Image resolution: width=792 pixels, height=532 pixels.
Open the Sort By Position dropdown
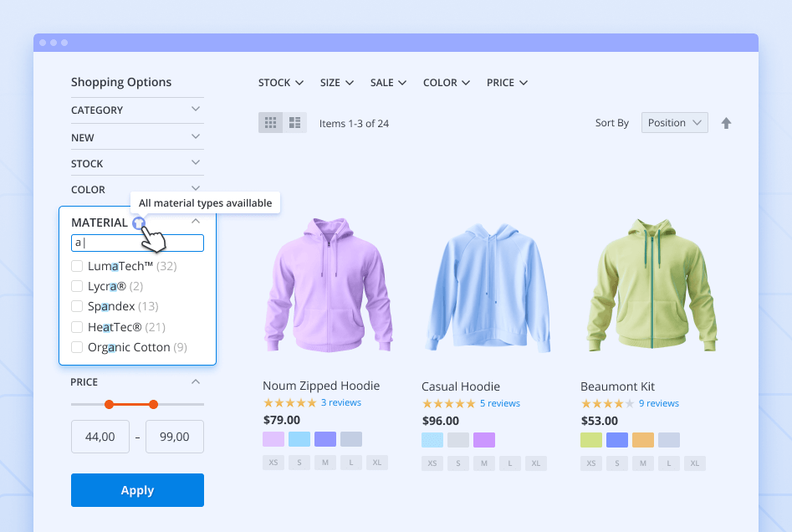674,123
